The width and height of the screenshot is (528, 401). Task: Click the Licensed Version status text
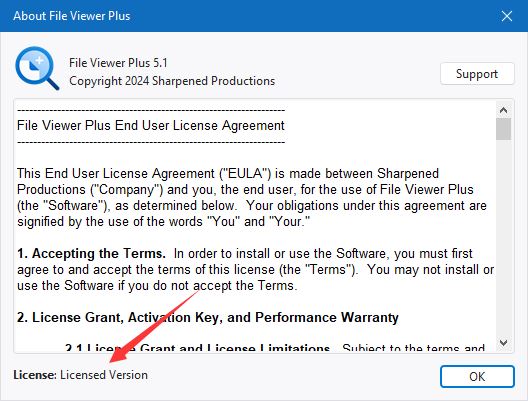104,375
